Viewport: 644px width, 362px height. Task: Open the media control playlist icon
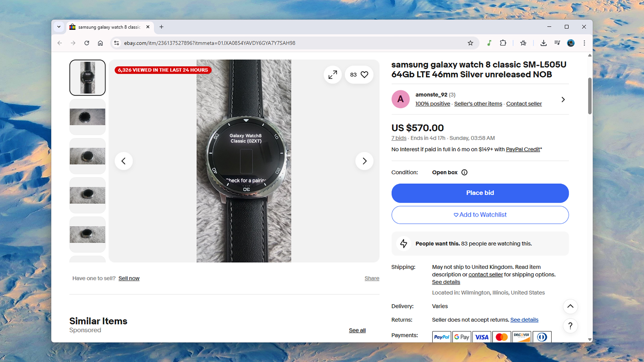[557, 43]
